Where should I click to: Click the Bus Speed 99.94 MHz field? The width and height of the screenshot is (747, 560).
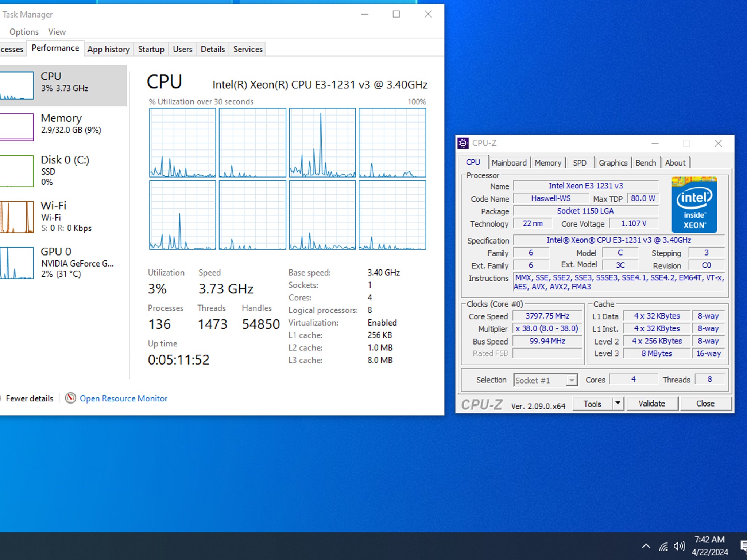click(547, 341)
